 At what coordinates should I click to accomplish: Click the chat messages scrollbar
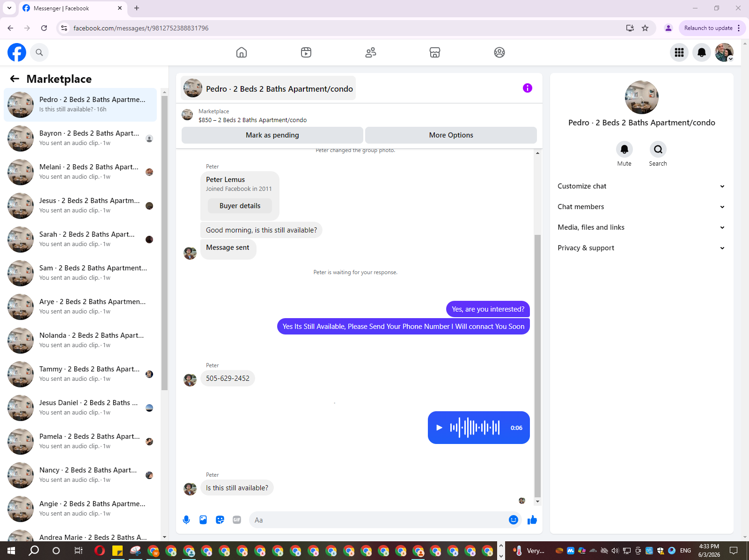[x=537, y=365]
